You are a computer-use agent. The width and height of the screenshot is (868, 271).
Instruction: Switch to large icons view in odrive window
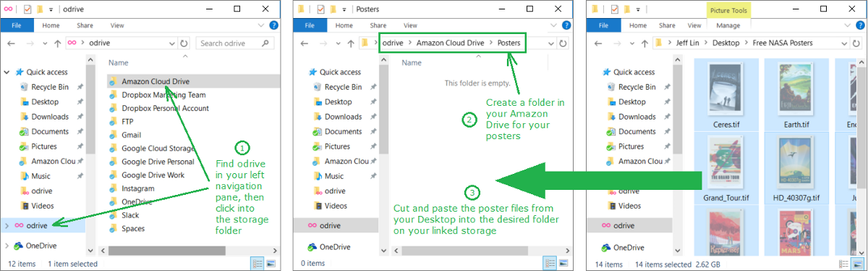coord(271,264)
